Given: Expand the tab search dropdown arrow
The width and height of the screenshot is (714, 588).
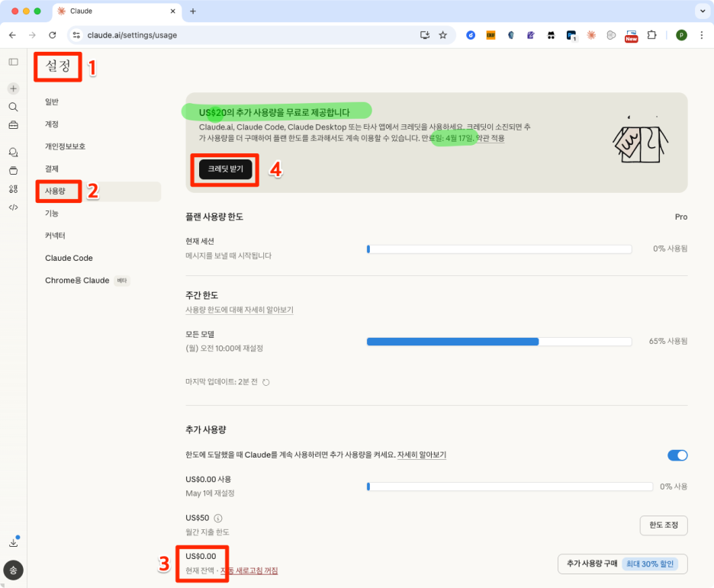Looking at the screenshot, I should pos(702,11).
